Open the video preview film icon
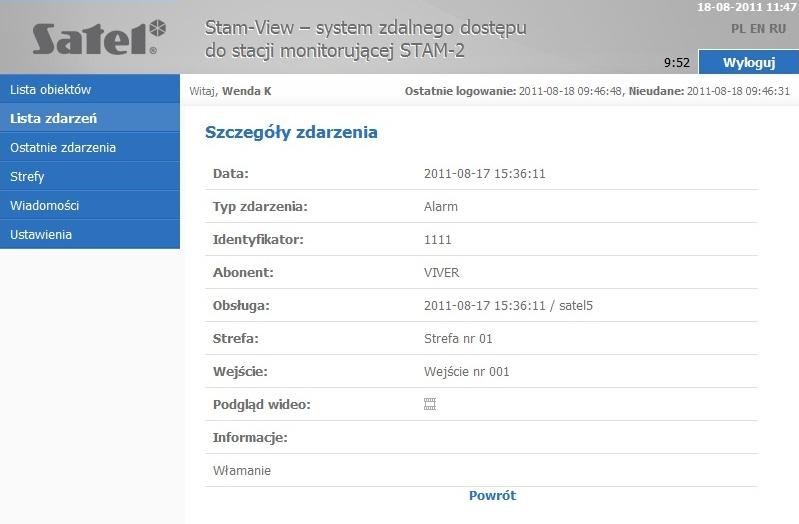Screen dimensions: 799x524 [430, 404]
